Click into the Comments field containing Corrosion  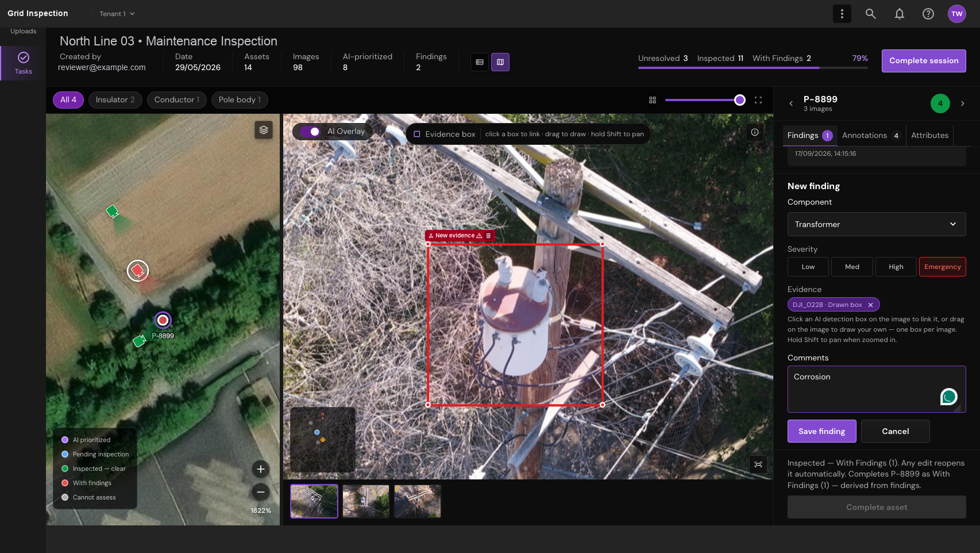877,389
